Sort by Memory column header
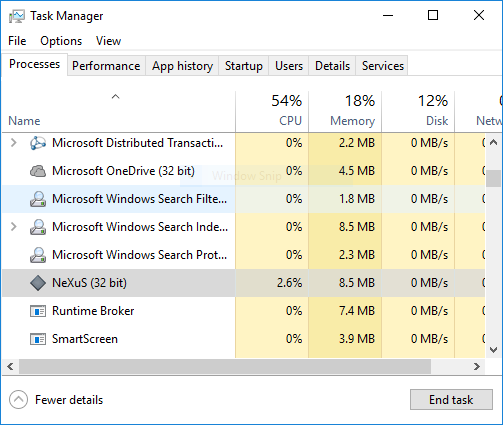503x425 pixels. (345, 112)
